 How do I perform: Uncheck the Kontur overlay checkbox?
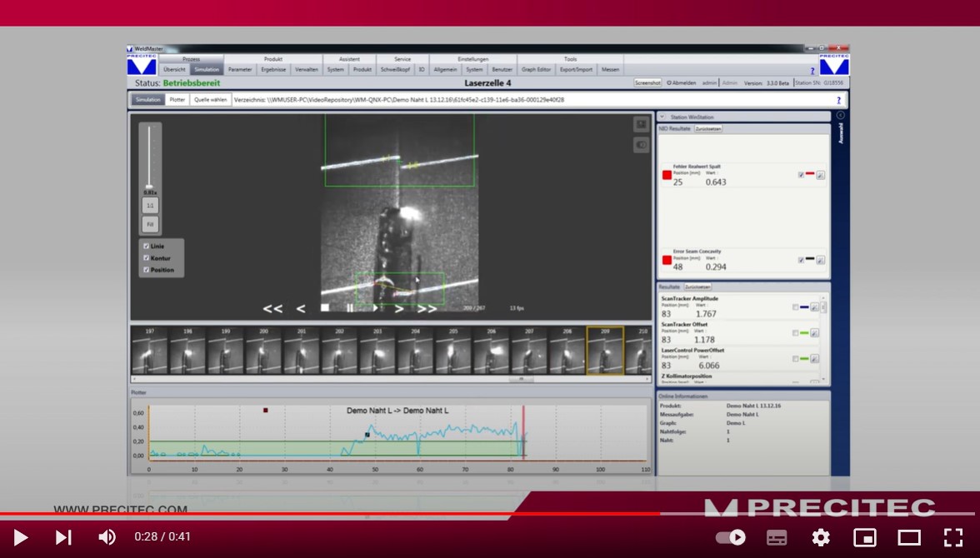pyautogui.click(x=147, y=258)
